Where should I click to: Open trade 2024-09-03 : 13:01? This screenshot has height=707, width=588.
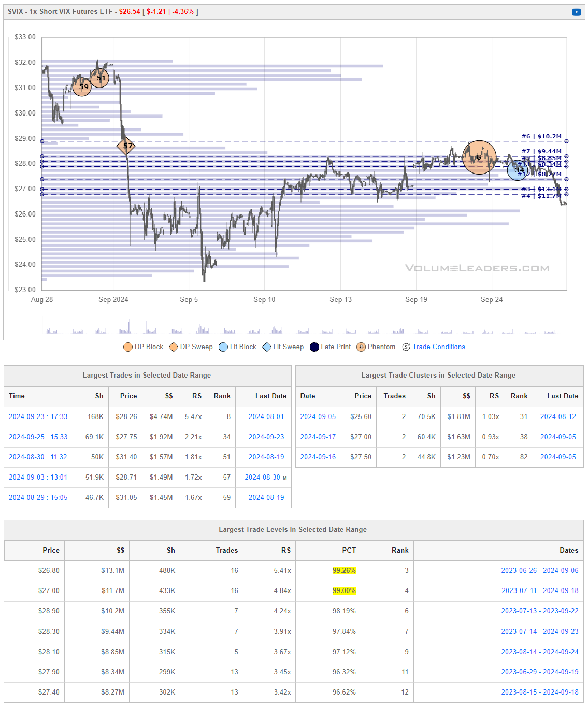(x=38, y=477)
